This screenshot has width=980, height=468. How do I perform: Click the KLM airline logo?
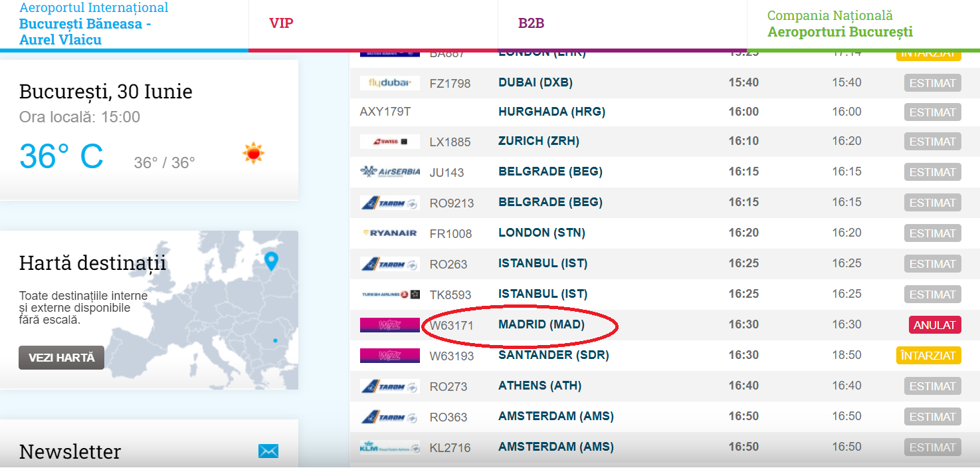point(389,447)
